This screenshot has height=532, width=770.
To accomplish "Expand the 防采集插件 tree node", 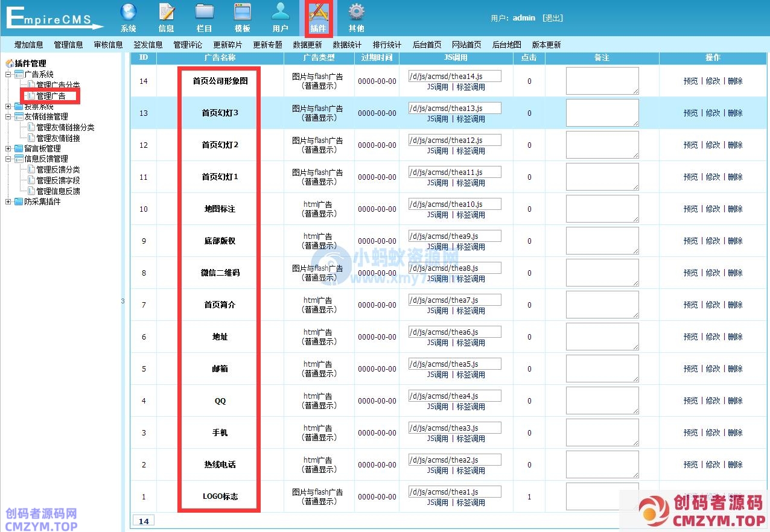I will coord(8,201).
